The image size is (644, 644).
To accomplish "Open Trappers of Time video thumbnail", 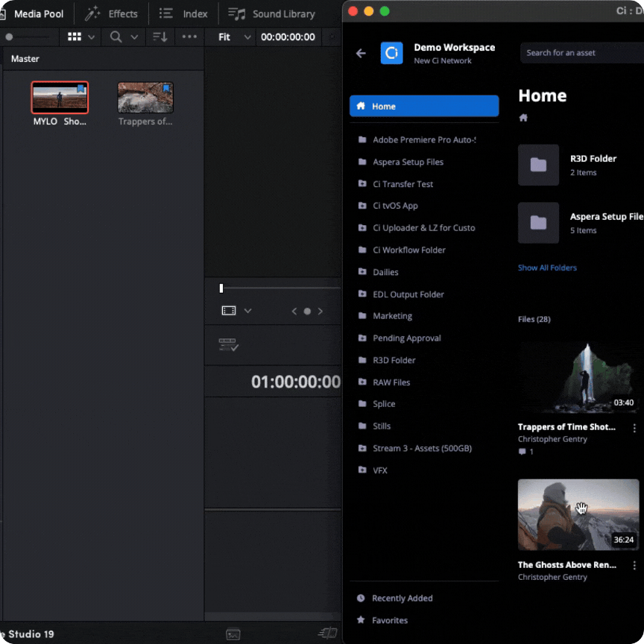I will (578, 377).
